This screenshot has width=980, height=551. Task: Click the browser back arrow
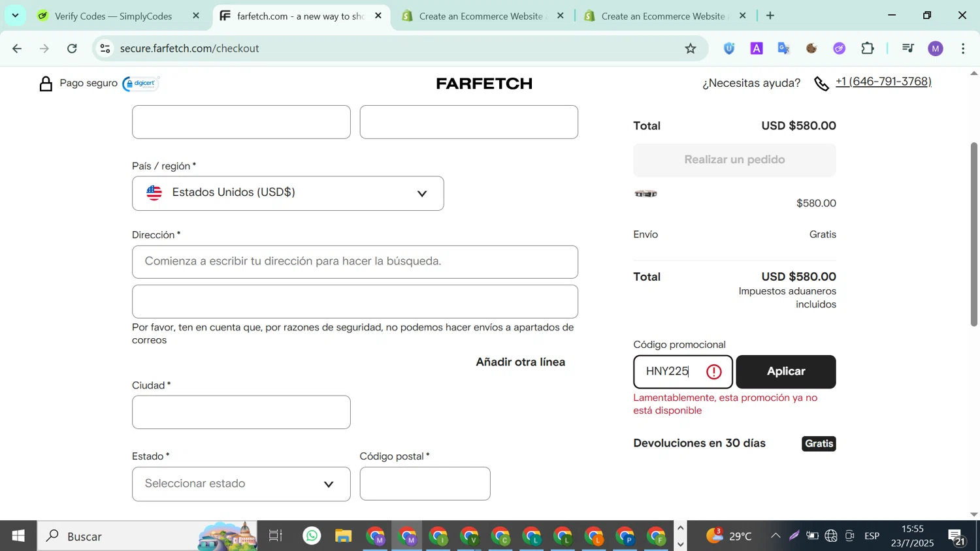(17, 48)
